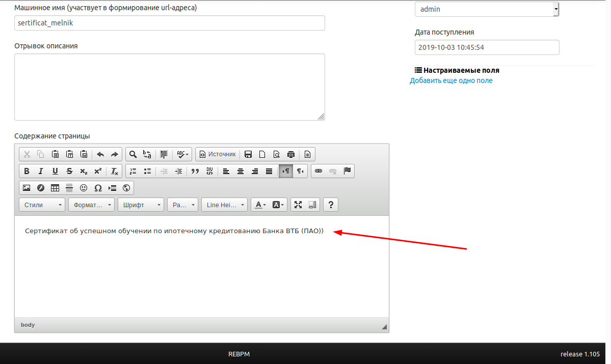Insert page break
611x364 pixels.
pyautogui.click(x=112, y=188)
